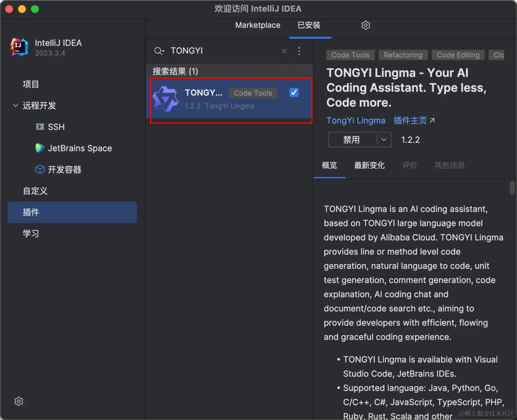Viewport: 517px width, 420px height.
Task: Open the dropdown arrow next to 禁用
Action: coord(384,140)
